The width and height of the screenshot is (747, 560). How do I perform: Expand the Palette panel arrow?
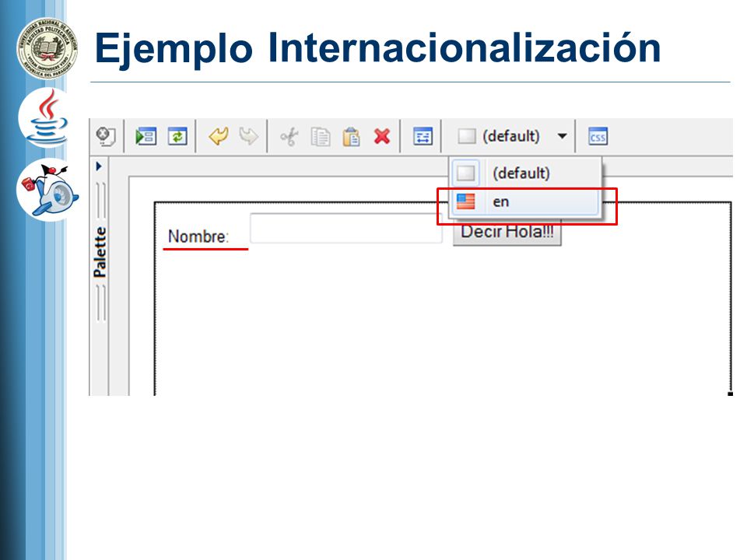click(x=99, y=166)
